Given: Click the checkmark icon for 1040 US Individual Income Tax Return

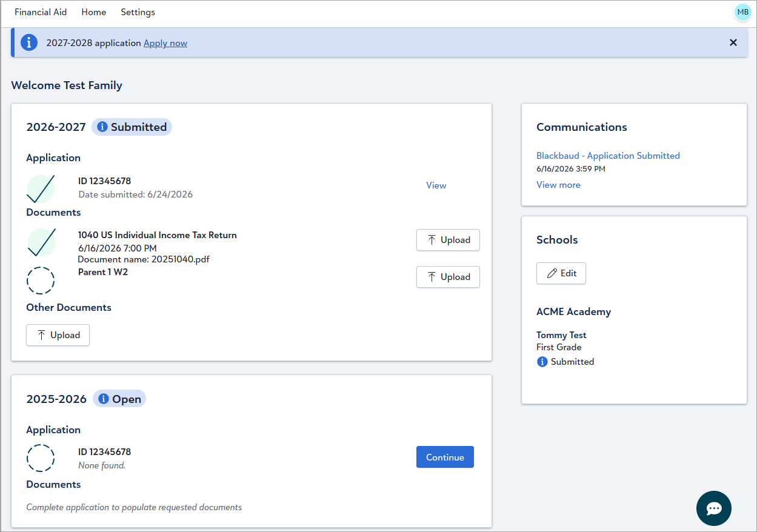Looking at the screenshot, I should tap(41, 242).
